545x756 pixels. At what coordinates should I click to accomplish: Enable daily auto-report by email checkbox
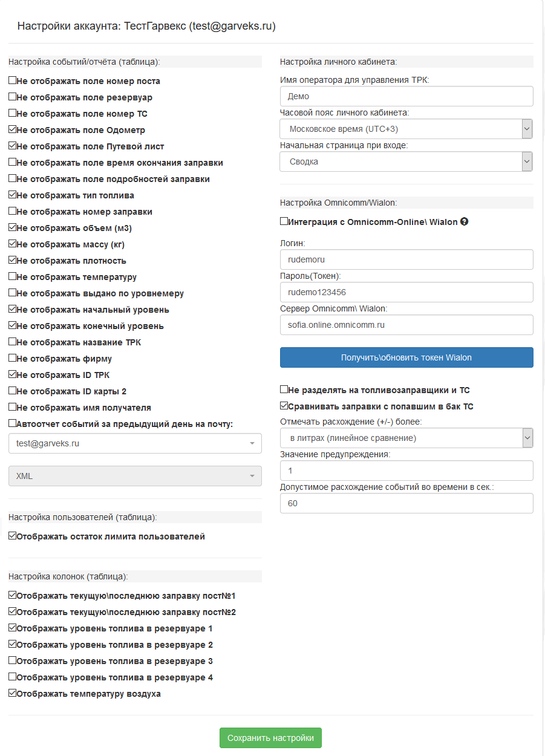pos(13,423)
